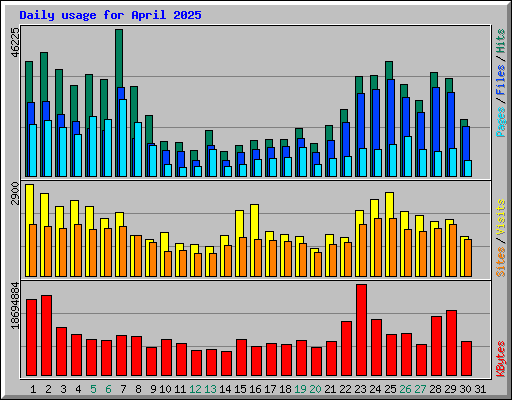Click day label 22 on the x-axis
This screenshot has height=400, width=512.
(345, 389)
